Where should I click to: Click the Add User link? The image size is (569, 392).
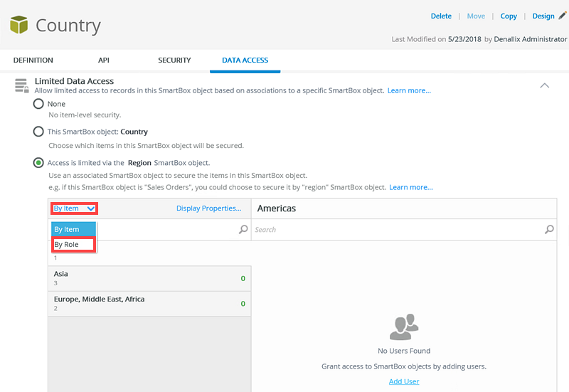pos(403,381)
